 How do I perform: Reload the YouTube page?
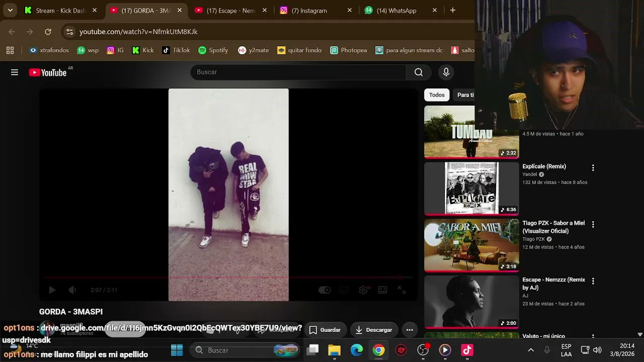[x=48, y=32]
